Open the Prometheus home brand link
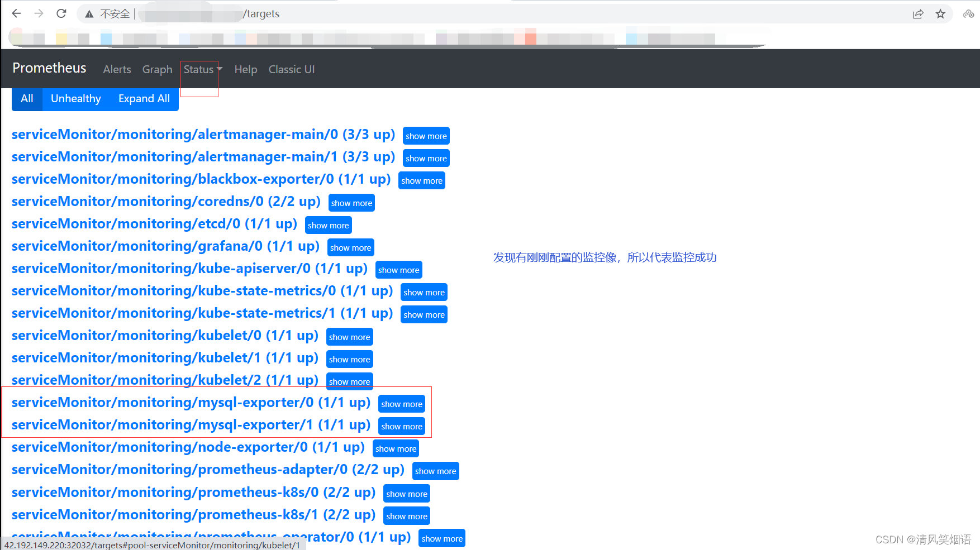980x550 pixels. point(49,68)
